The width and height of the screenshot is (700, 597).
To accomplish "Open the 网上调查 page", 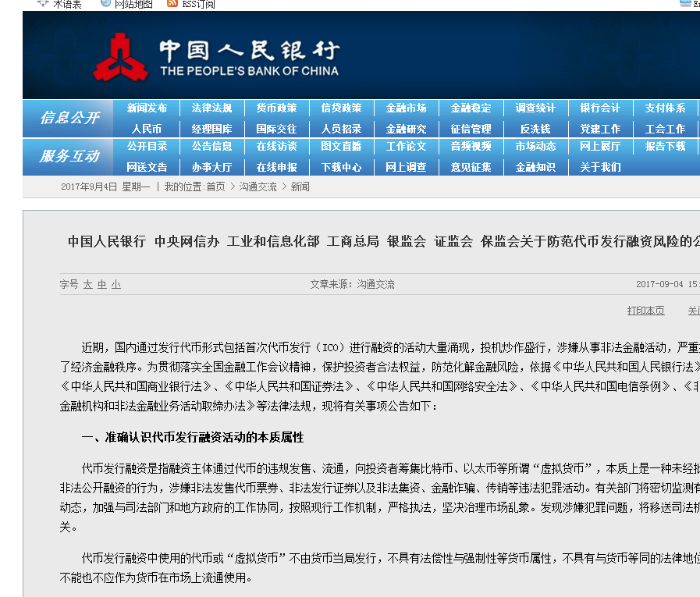I will point(407,168).
